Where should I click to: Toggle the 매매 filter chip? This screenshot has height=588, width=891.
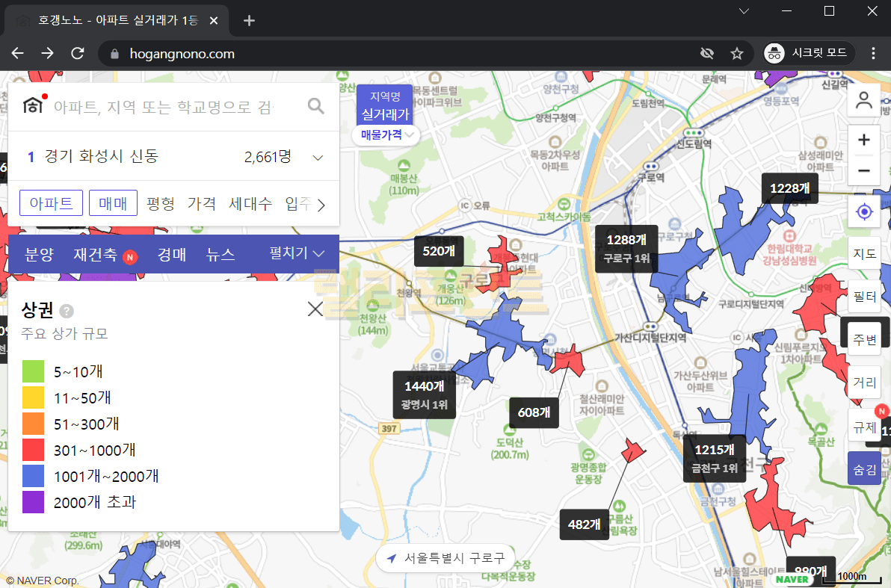point(114,203)
